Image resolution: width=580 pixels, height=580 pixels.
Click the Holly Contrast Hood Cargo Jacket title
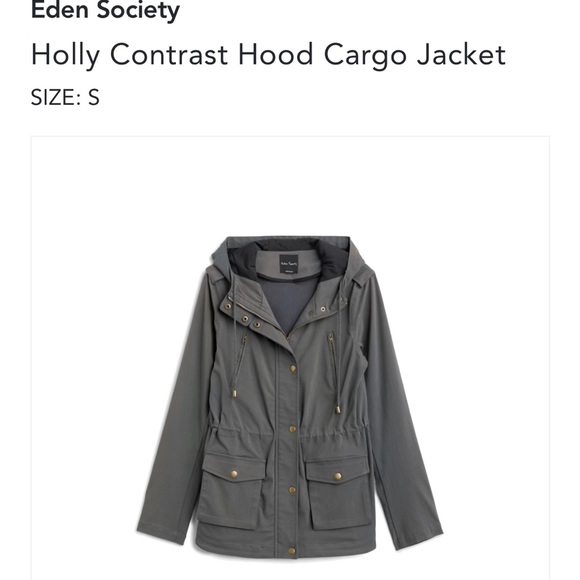point(268,55)
